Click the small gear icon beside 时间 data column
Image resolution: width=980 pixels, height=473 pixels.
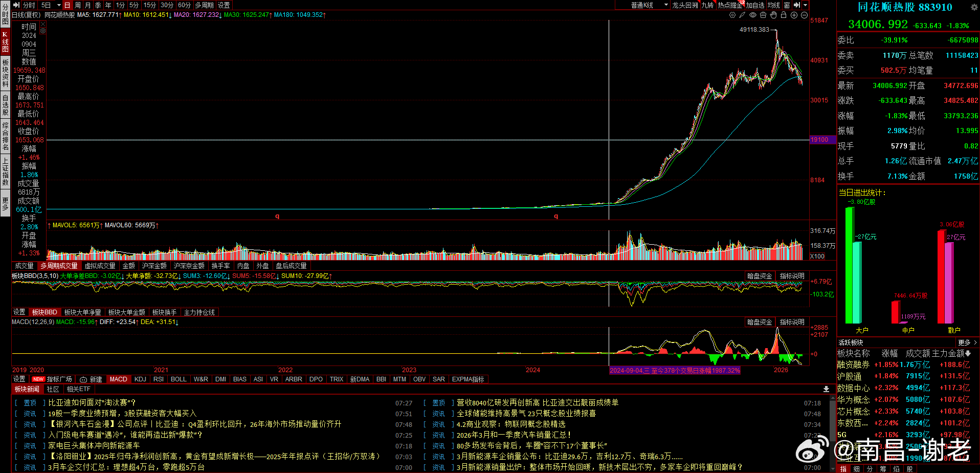pyautogui.click(x=42, y=31)
